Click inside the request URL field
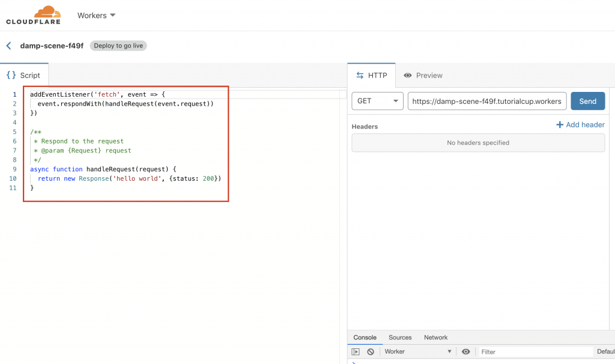 click(x=486, y=101)
